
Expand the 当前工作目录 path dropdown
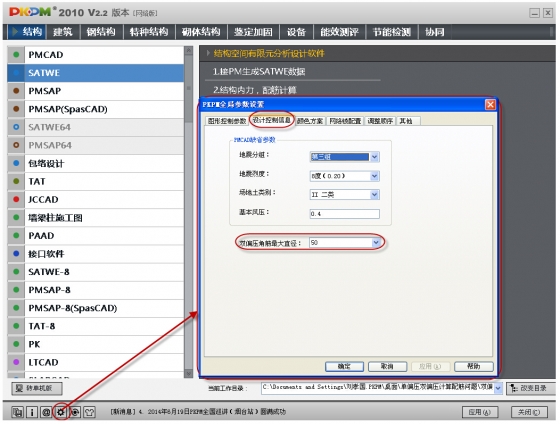(x=498, y=388)
